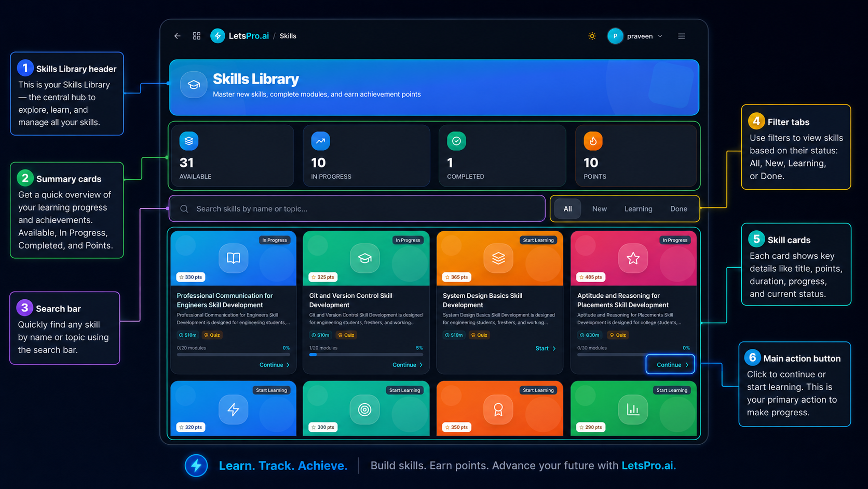The image size is (868, 489).
Task: Click the 290 pts badge
Action: pos(591,427)
